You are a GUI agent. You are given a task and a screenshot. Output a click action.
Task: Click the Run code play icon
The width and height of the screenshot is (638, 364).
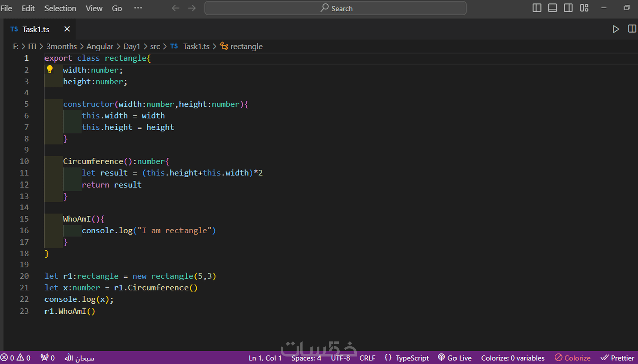tap(615, 29)
